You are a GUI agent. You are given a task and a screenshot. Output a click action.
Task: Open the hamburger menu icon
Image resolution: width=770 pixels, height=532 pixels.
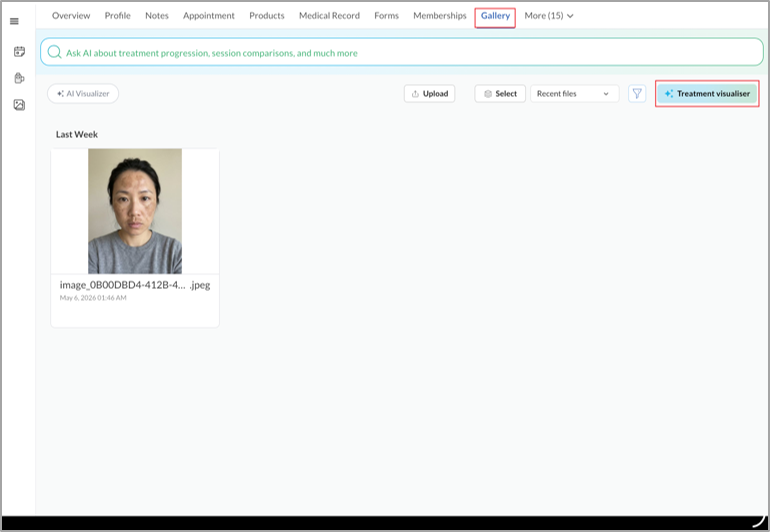pos(14,21)
